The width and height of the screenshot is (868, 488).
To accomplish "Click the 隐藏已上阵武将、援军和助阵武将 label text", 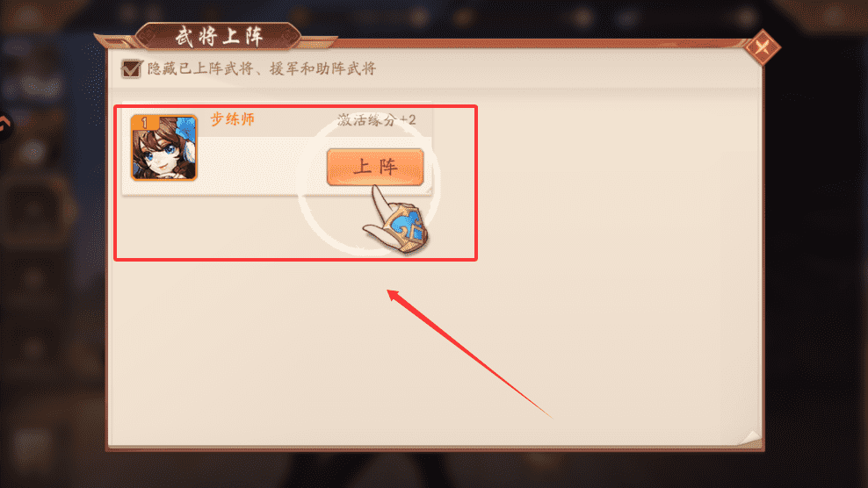I will point(262,68).
